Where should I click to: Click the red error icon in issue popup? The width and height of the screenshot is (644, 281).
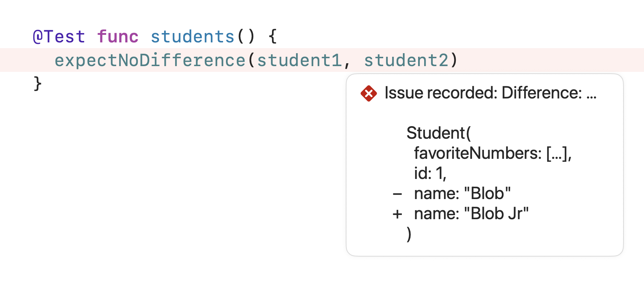(369, 93)
